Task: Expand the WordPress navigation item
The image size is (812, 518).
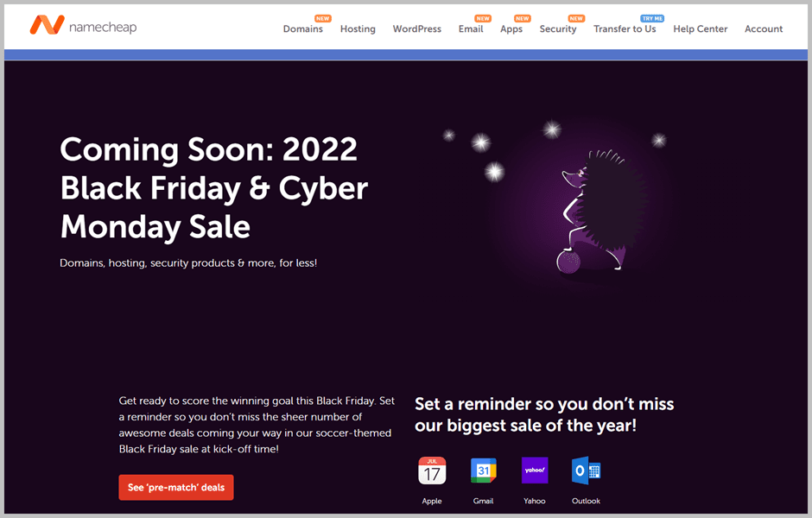Action: pyautogui.click(x=417, y=29)
